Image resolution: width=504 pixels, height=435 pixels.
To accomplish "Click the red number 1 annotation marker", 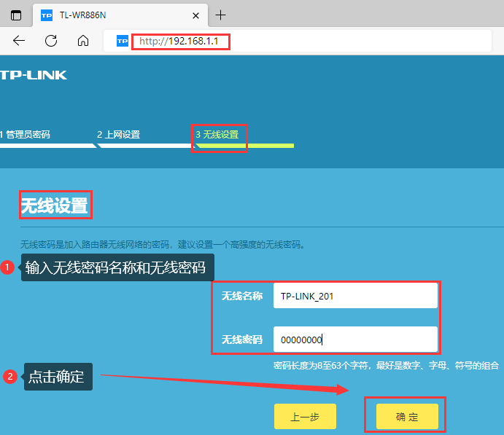I will tap(8, 267).
